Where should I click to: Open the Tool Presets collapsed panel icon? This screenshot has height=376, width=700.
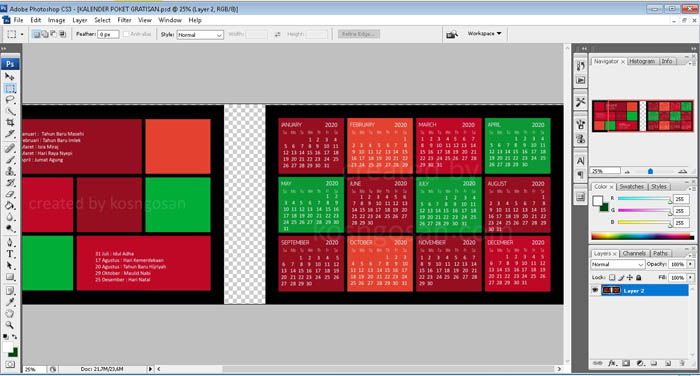pos(580,102)
